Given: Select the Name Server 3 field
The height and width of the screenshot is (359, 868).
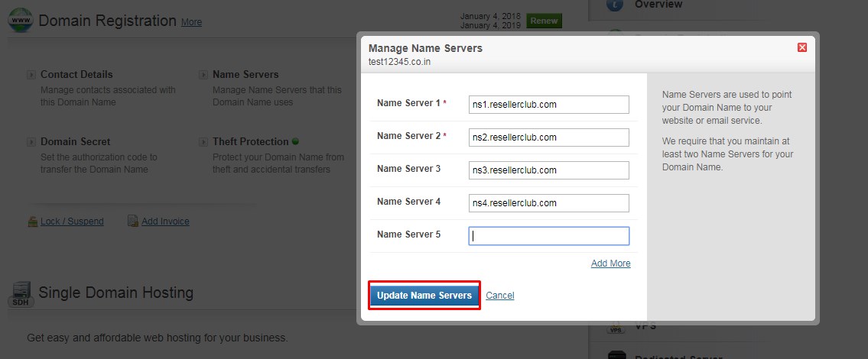Looking at the screenshot, I should 548,170.
